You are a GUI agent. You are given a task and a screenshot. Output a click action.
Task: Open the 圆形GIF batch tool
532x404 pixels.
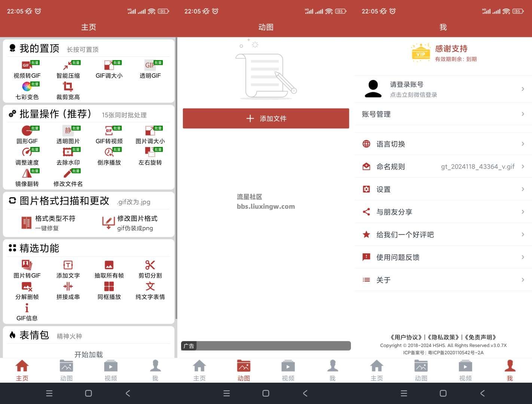coord(27,135)
